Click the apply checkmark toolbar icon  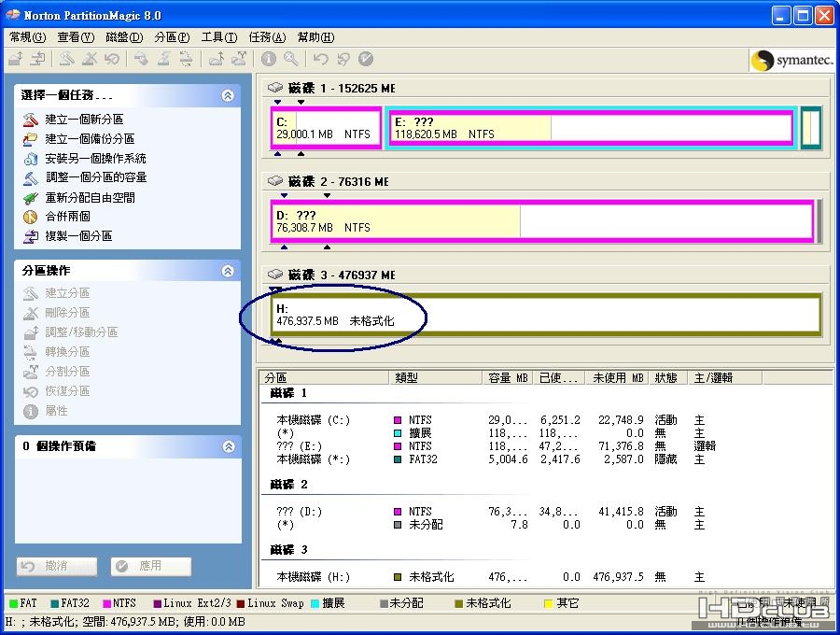(366, 59)
